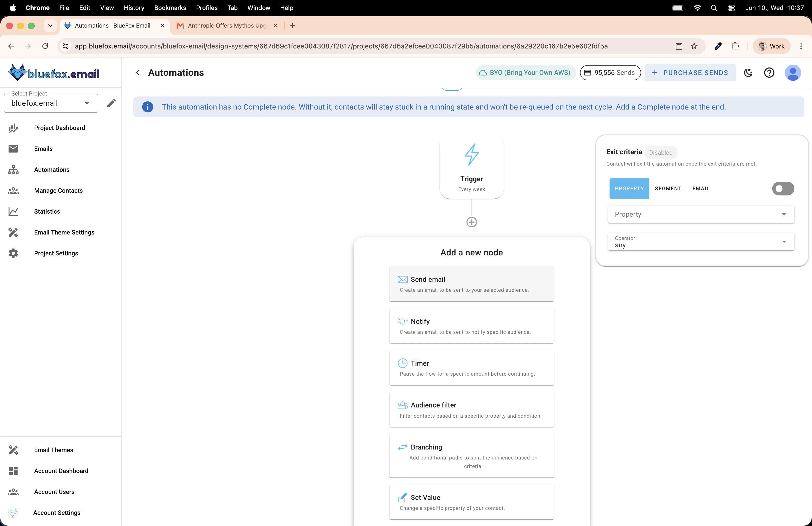Click the Disabled status chip
The height and width of the screenshot is (526, 812).
(661, 153)
